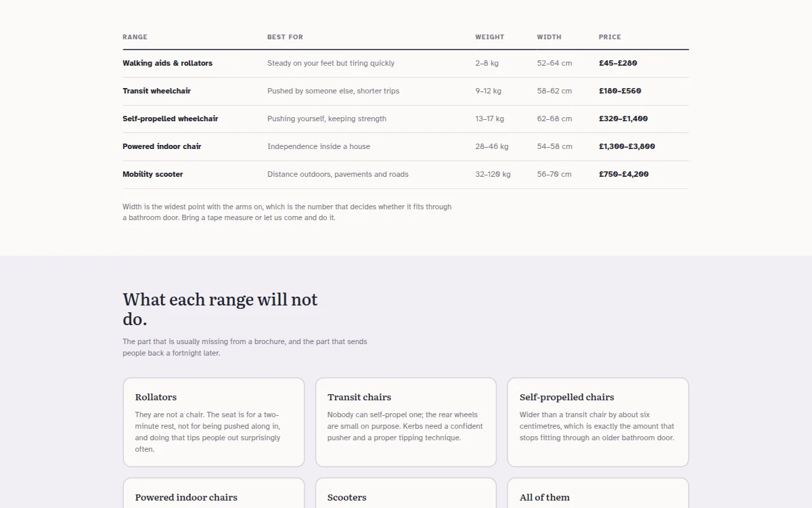812x508 pixels.
Task: Click the 'Scooters' card title
Action: [x=347, y=497]
